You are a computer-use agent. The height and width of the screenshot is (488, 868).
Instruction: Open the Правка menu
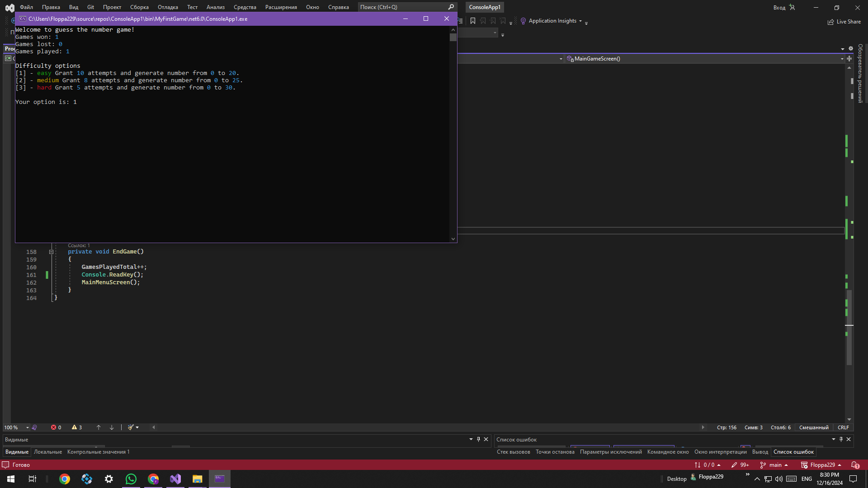click(x=51, y=7)
